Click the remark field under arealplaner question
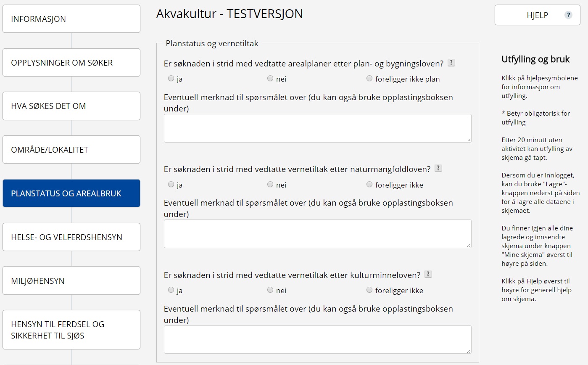This screenshot has width=588, height=365. [x=317, y=128]
